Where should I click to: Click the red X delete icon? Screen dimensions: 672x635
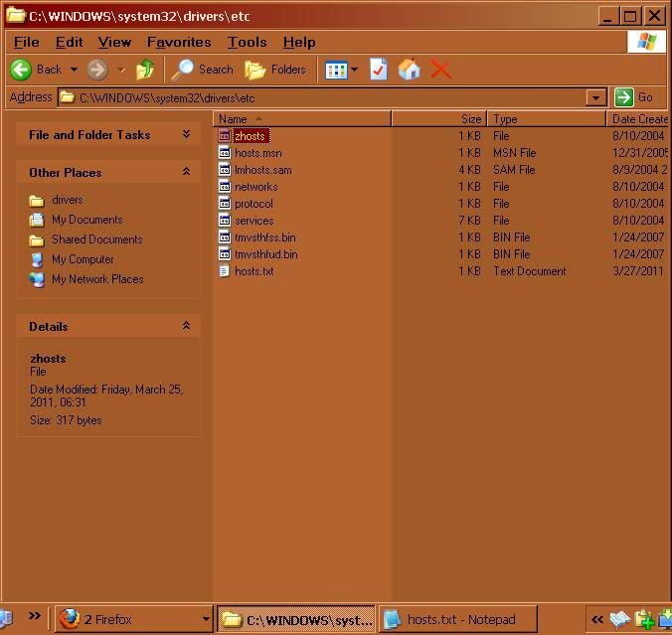point(441,70)
